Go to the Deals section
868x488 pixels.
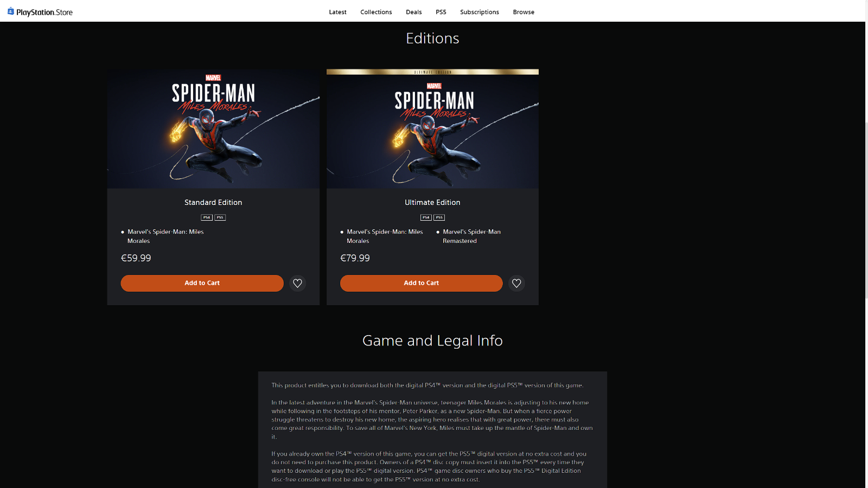coord(414,12)
